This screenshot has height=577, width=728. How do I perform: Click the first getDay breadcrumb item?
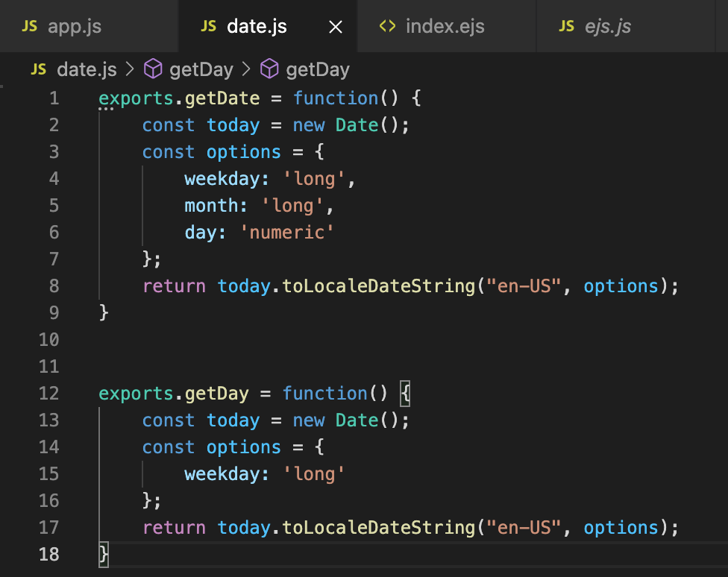(201, 69)
